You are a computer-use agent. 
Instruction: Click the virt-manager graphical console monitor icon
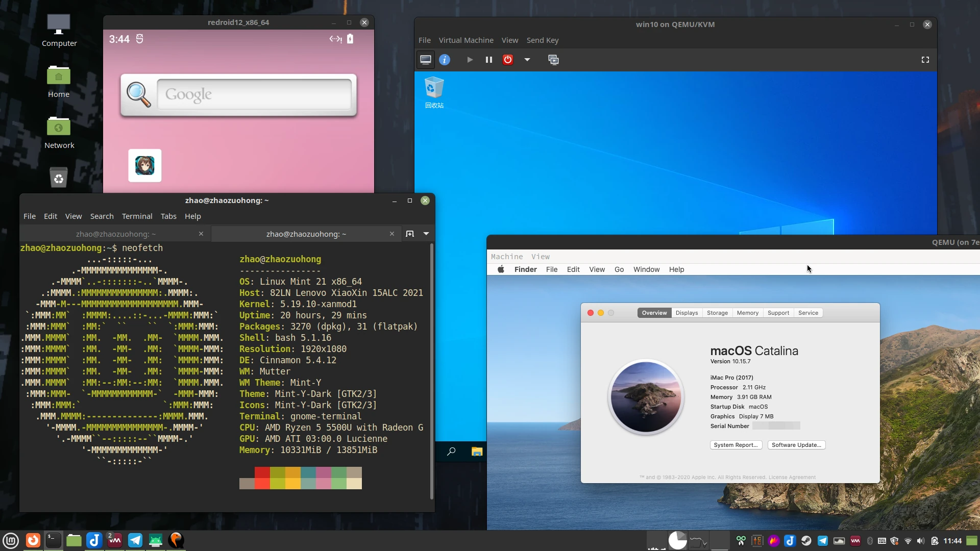click(426, 60)
